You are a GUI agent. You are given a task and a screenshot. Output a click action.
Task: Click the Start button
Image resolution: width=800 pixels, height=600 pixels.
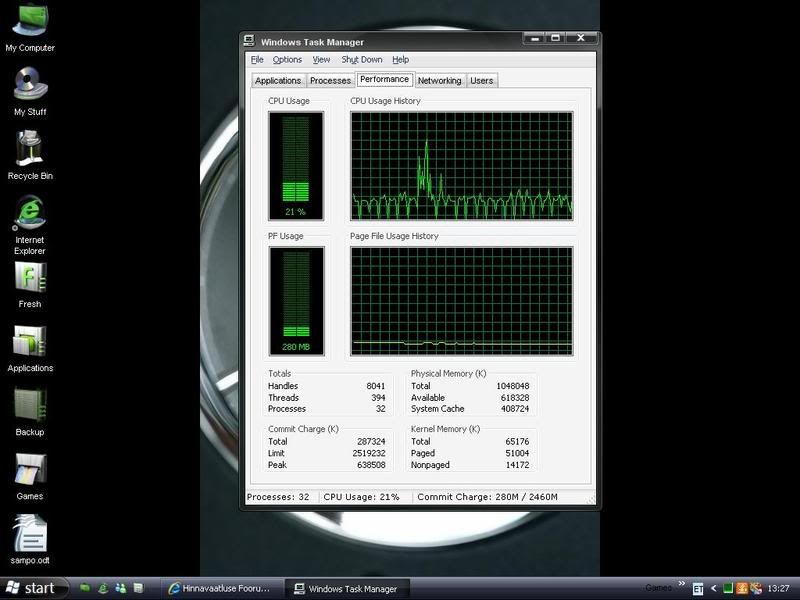[x=35, y=588]
